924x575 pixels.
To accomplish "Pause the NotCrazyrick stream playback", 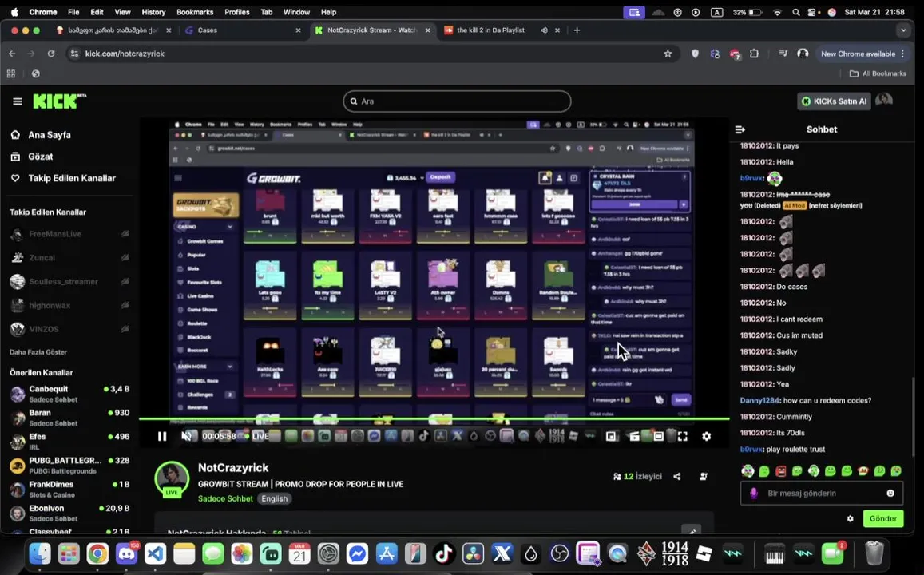I will pos(162,436).
